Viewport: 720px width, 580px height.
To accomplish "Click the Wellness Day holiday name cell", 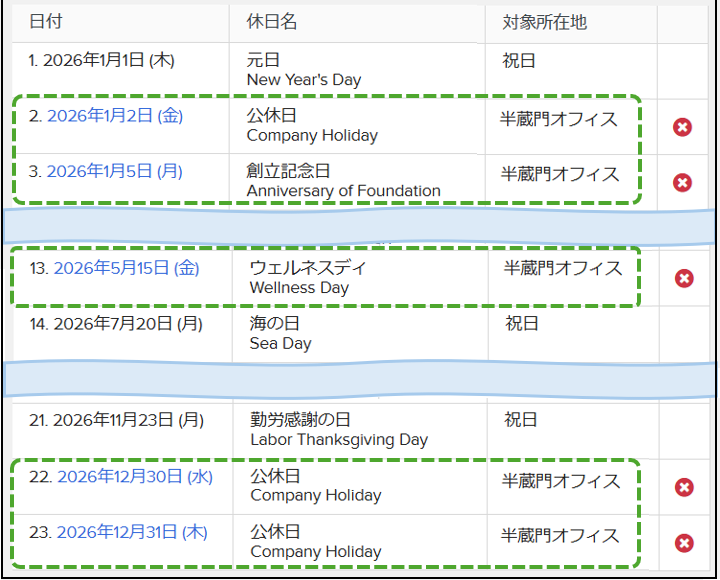I will [360, 277].
